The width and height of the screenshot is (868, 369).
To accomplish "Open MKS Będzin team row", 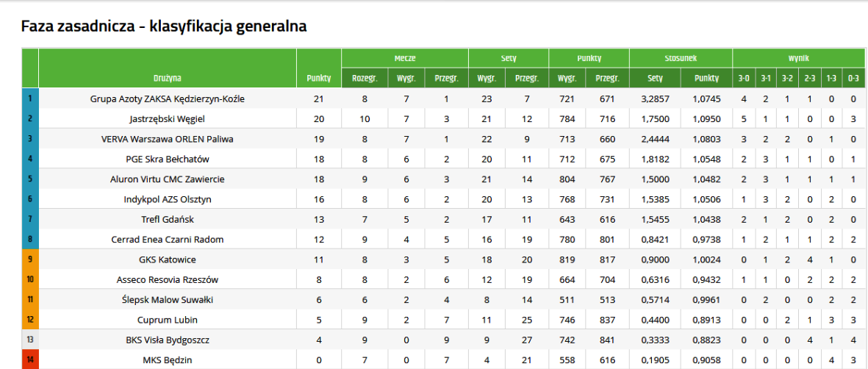I will (x=168, y=360).
